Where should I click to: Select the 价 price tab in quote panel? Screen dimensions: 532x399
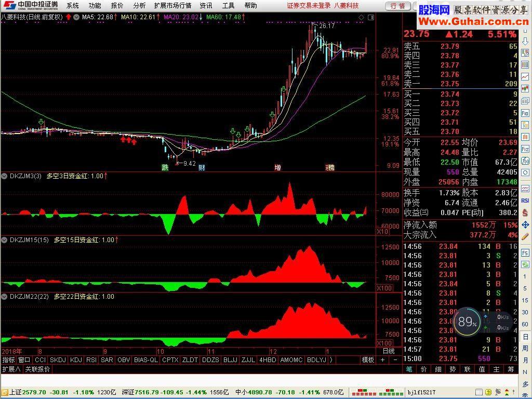click(x=423, y=369)
